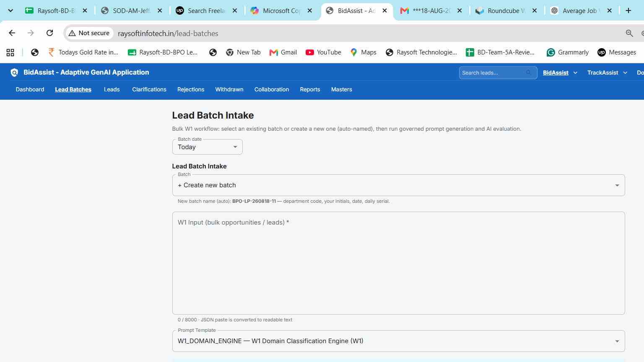Go back using the browser back arrow

[x=12, y=33]
